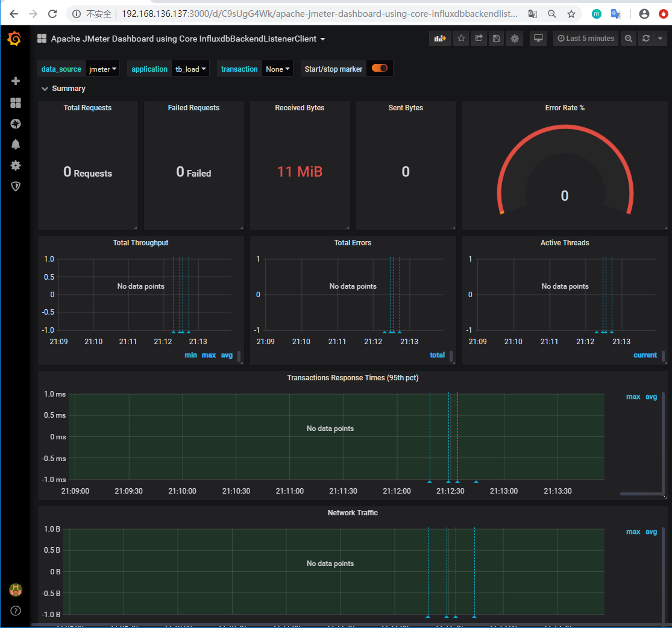Open the application tb_load dropdown
672x628 pixels.
point(190,69)
